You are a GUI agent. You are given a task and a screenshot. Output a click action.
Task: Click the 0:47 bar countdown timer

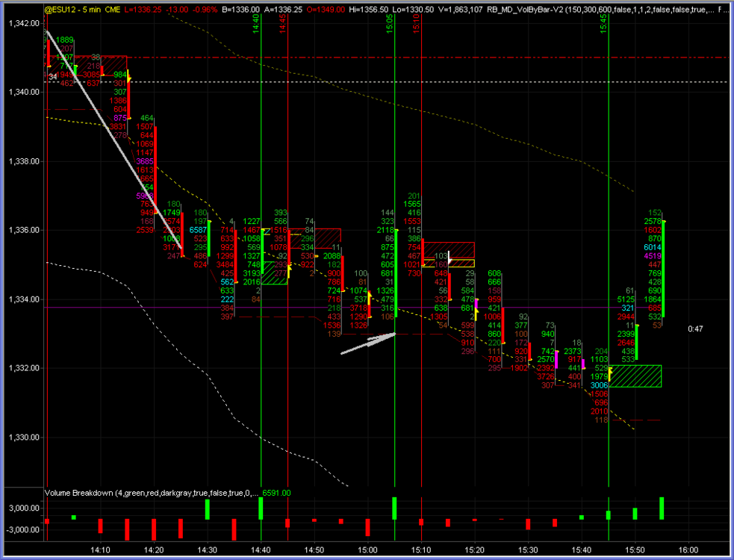pyautogui.click(x=695, y=329)
